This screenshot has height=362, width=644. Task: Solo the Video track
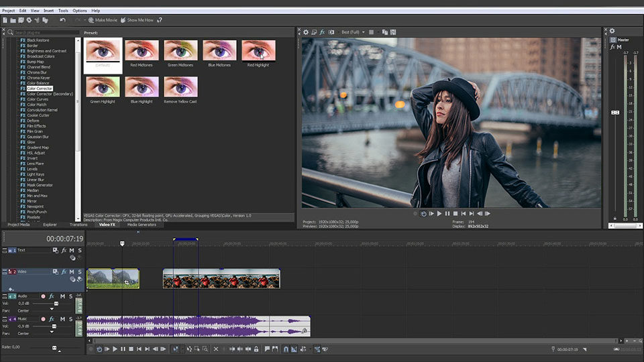(80, 271)
